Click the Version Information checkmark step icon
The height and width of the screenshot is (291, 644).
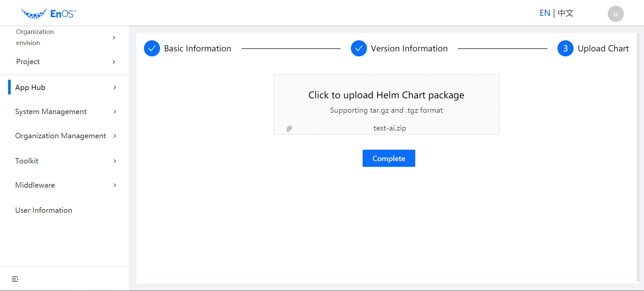tap(359, 48)
